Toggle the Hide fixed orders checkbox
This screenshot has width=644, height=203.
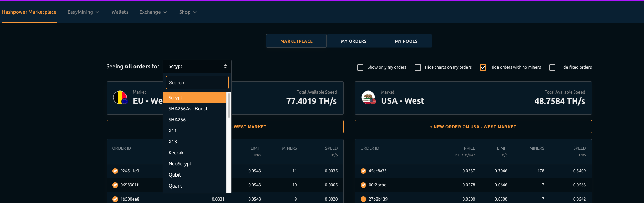coord(552,67)
